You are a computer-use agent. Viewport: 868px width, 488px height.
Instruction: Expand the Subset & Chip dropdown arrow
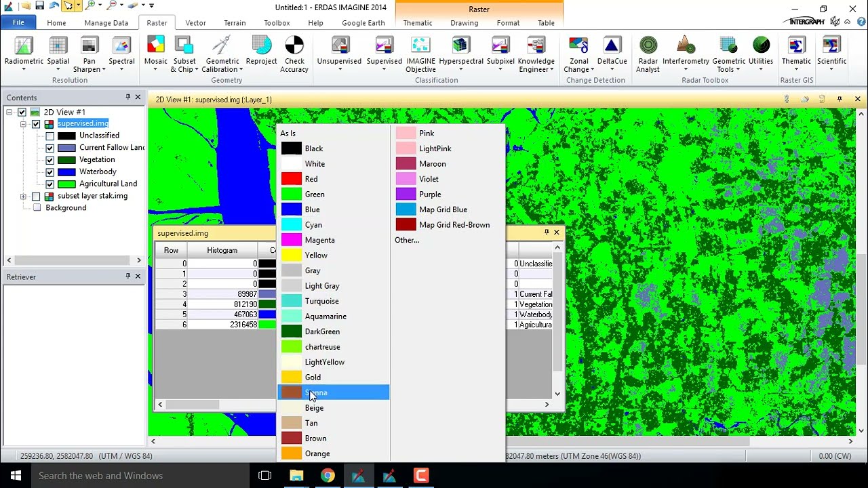pos(196,70)
